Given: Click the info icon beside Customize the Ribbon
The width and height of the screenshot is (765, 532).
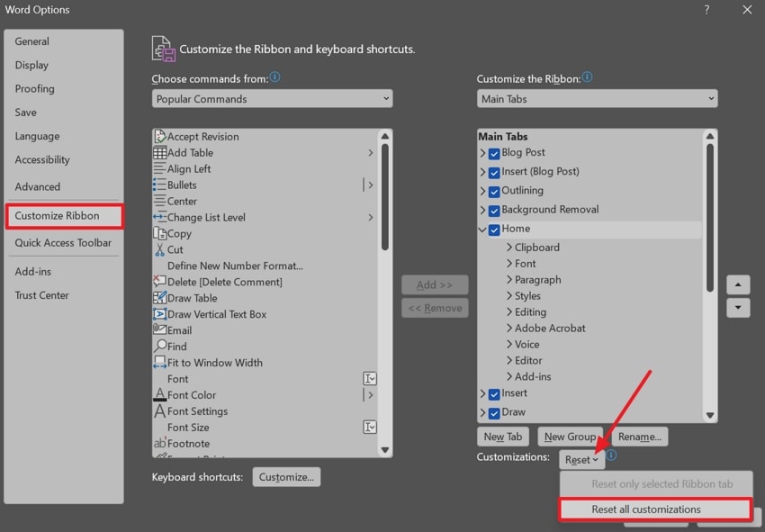Looking at the screenshot, I should (x=588, y=77).
